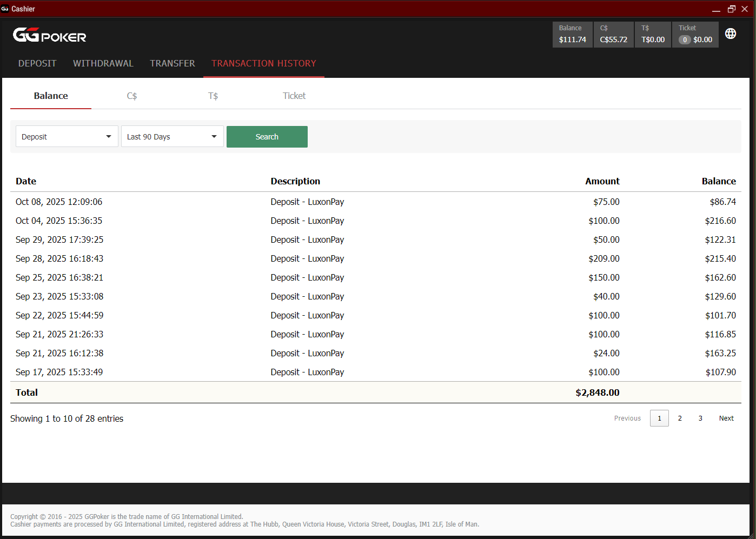
Task: Click the Ticket count badge in header
Action: (685, 39)
